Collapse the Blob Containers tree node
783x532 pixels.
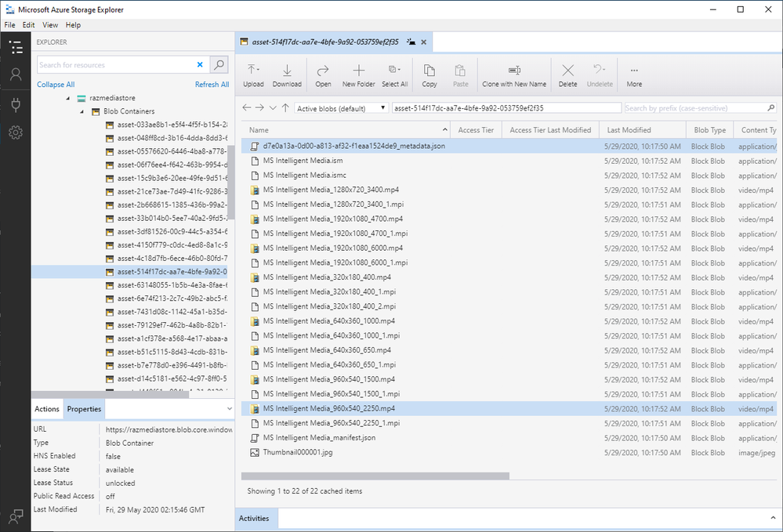point(82,112)
